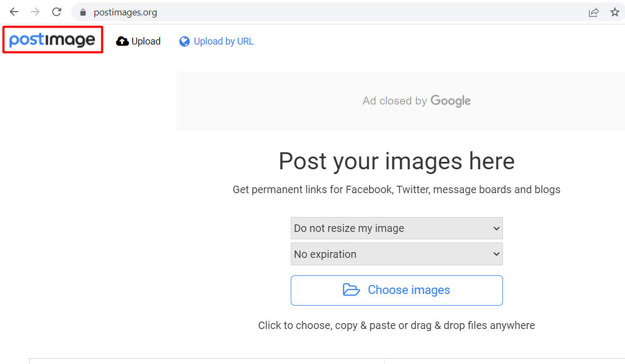The width and height of the screenshot is (625, 364).
Task: Bookmark the page with star icon
Action: click(614, 12)
